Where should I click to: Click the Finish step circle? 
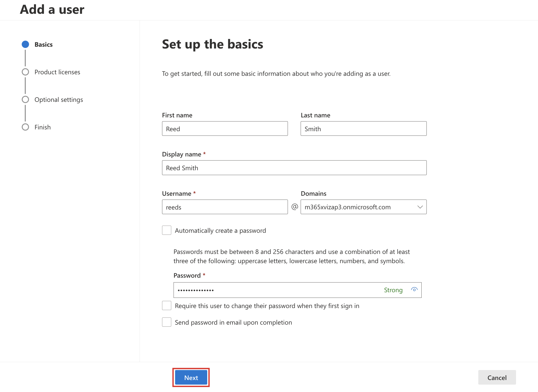pos(25,127)
